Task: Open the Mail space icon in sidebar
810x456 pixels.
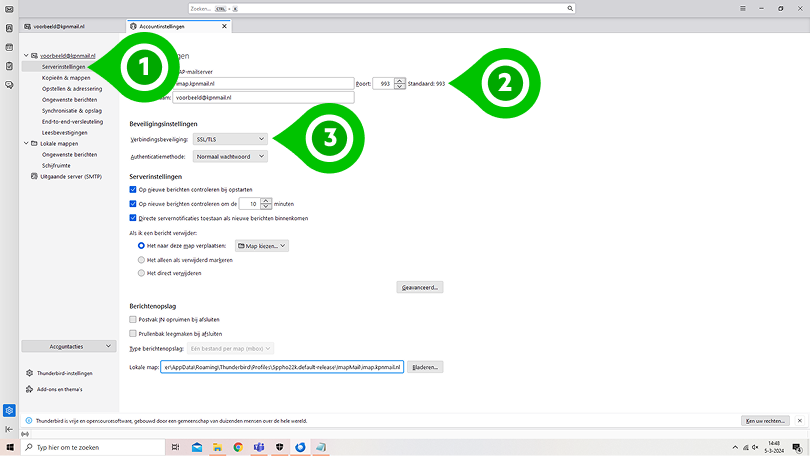Action: [9, 9]
